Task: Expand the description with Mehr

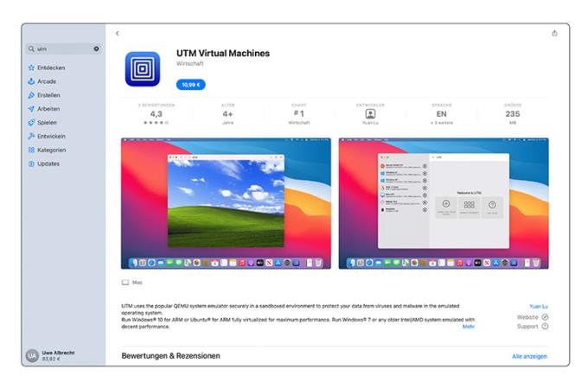Action: 469,327
